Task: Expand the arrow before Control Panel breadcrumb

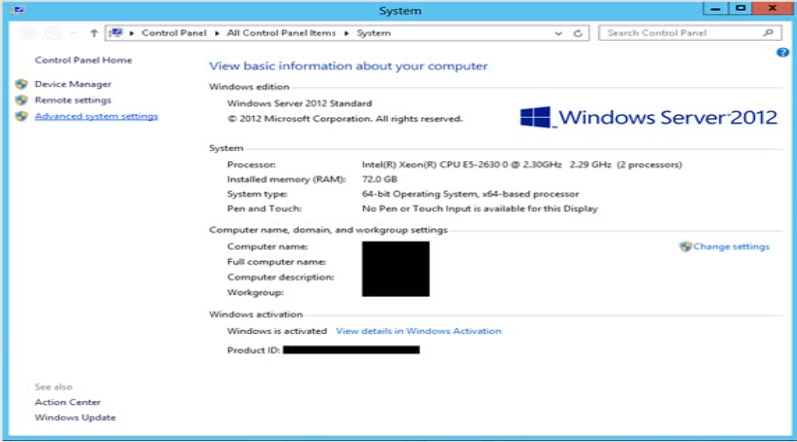Action: (x=132, y=33)
